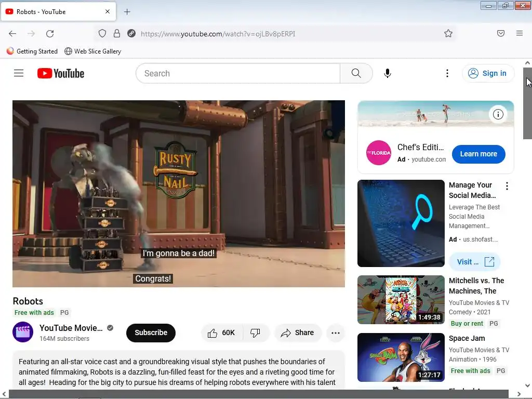
Task: Open Mitchells vs. The Machines title
Action: [x=476, y=286]
